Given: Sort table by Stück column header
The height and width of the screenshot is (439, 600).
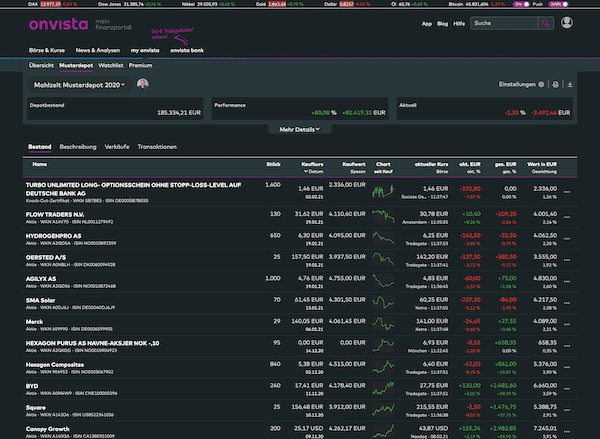Looking at the screenshot, I should [x=273, y=165].
